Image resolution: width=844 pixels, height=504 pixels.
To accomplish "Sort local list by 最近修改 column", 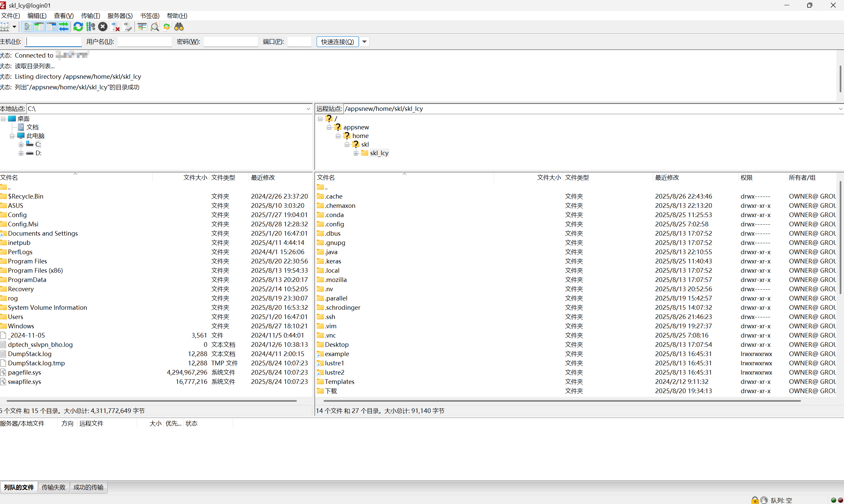I will tap(280, 177).
